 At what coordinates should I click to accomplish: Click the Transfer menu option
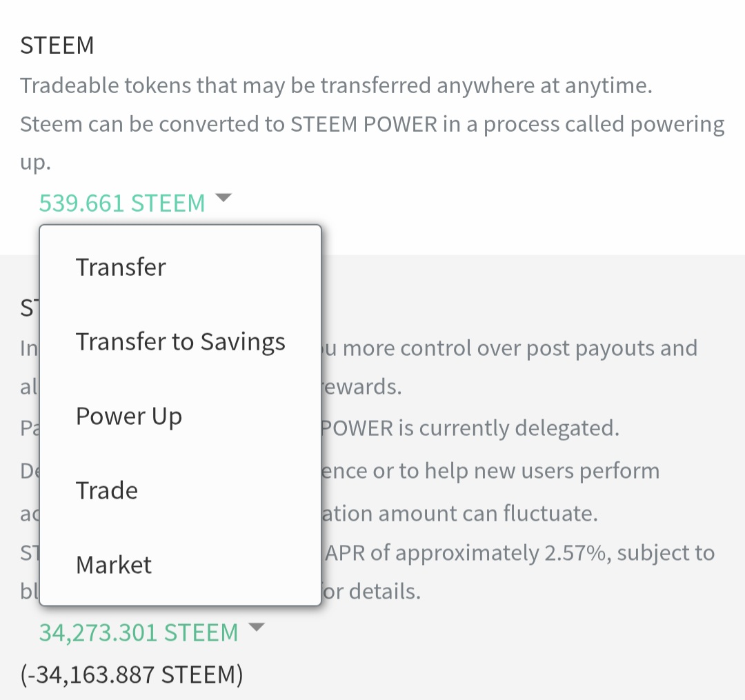point(121,268)
